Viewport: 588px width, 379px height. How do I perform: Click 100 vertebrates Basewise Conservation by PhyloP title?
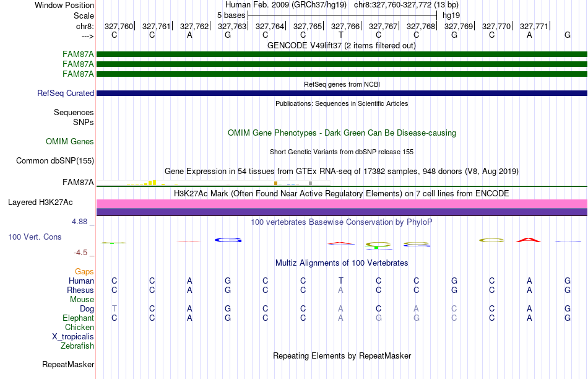(342, 222)
